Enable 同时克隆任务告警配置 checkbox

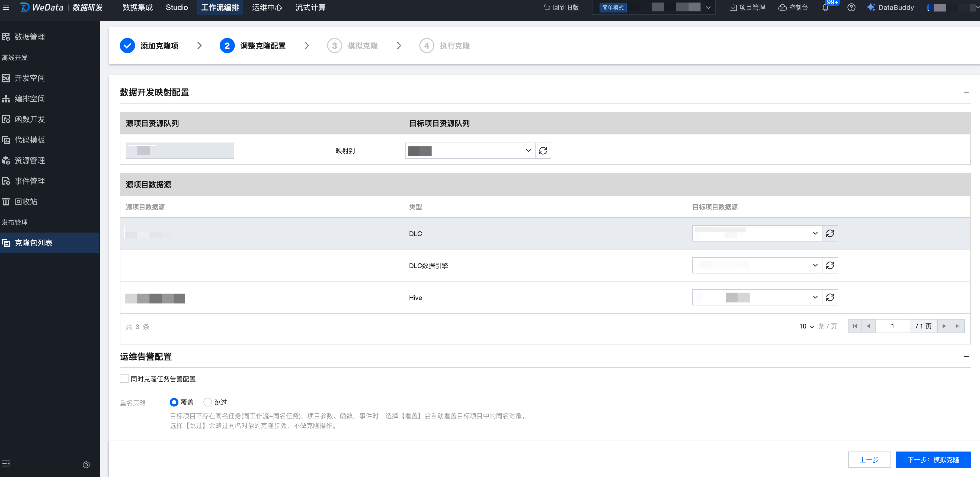[124, 378]
